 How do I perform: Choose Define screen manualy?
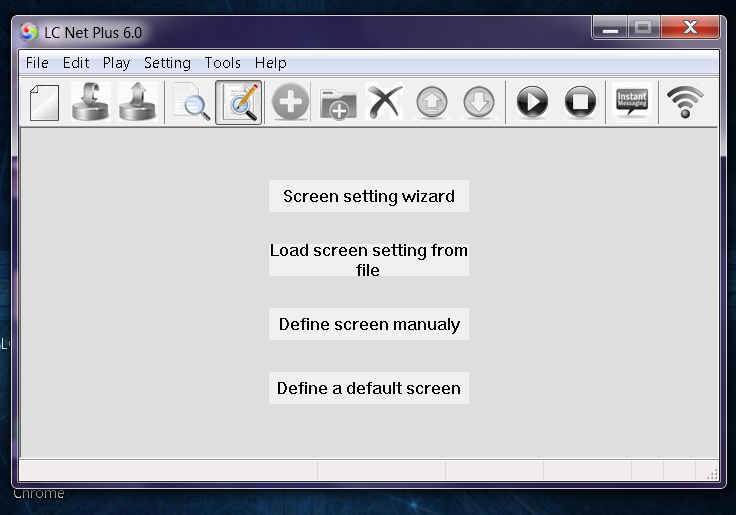(x=369, y=324)
